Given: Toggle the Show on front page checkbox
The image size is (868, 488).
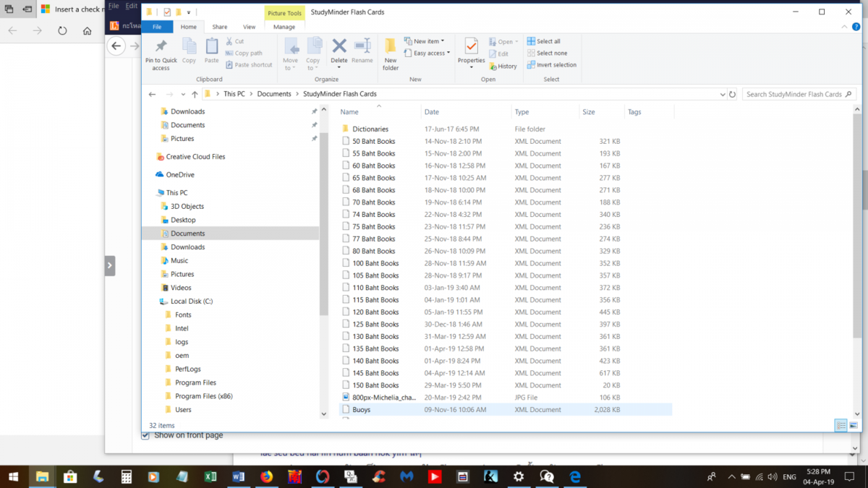Looking at the screenshot, I should 146,435.
